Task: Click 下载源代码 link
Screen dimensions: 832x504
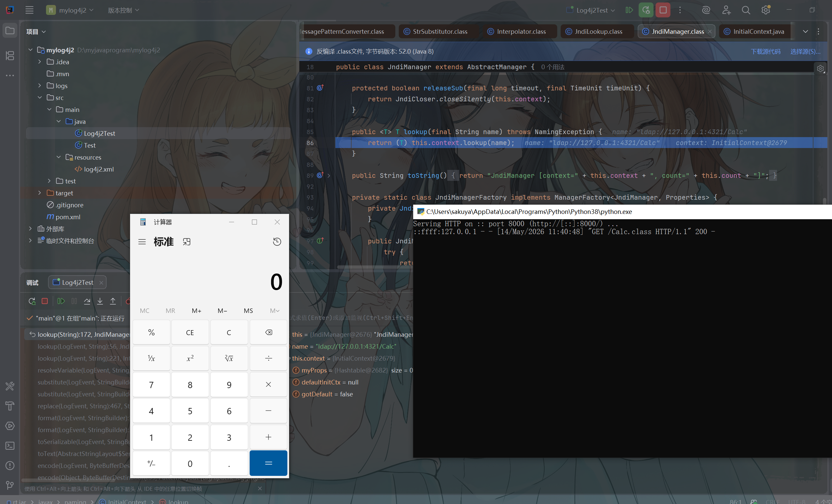Action: [765, 51]
